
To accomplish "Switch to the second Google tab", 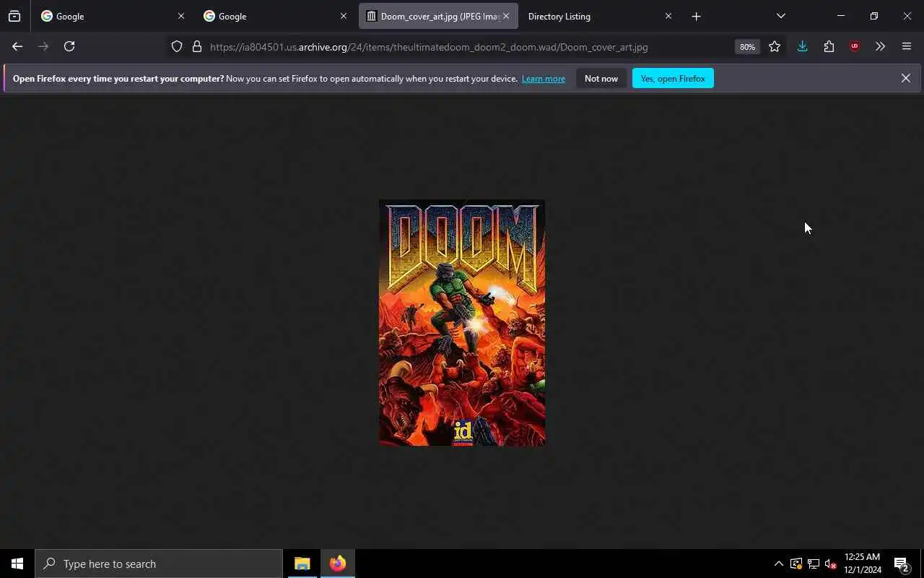I will click(276, 16).
